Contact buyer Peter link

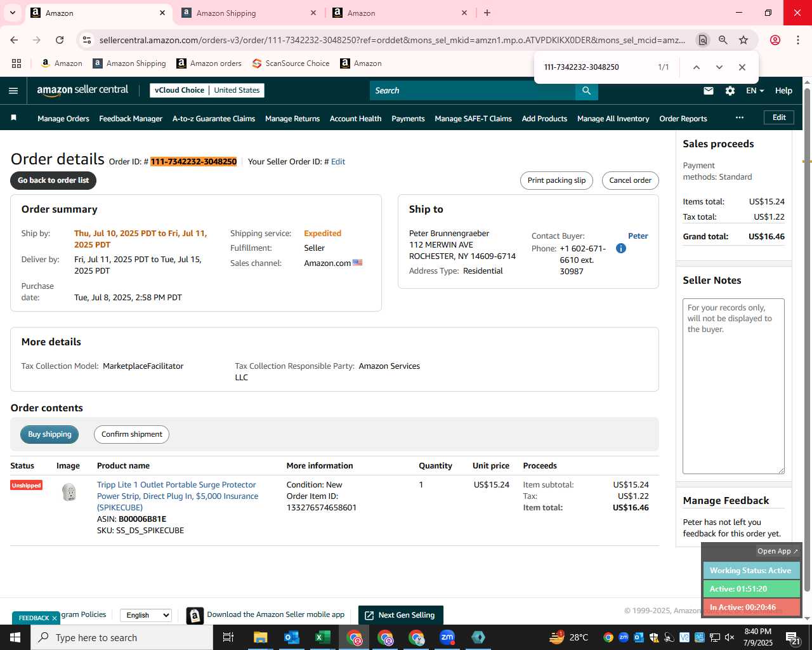[x=638, y=236]
